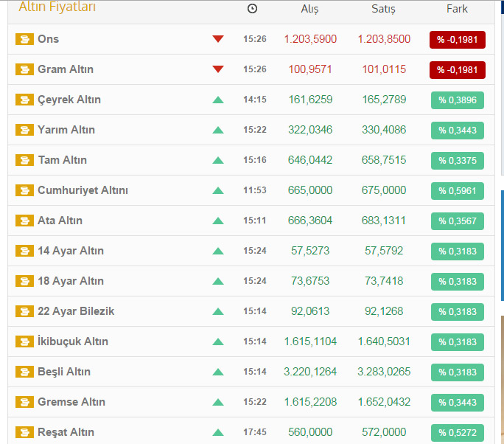504x444 pixels.
Task: Click the Fark column header
Action: coord(457,9)
